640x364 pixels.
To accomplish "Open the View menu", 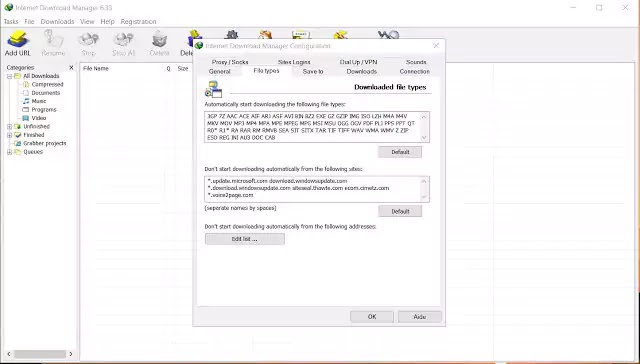I will click(87, 21).
